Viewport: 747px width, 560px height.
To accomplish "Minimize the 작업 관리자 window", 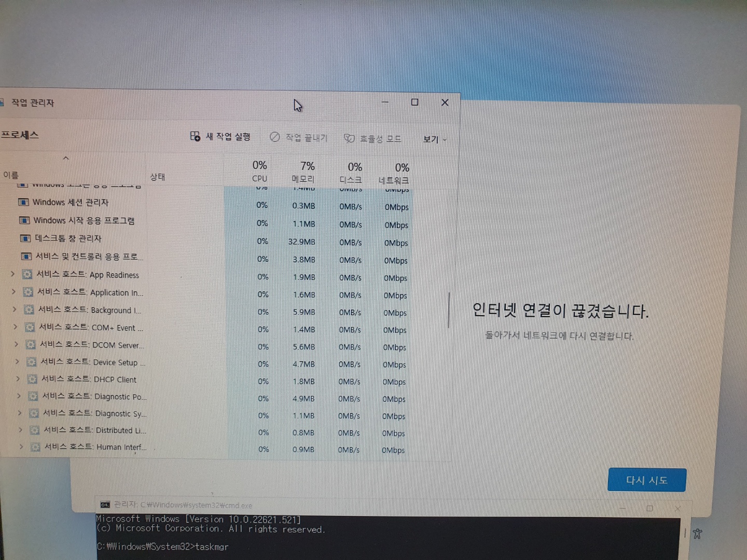I will [x=385, y=102].
